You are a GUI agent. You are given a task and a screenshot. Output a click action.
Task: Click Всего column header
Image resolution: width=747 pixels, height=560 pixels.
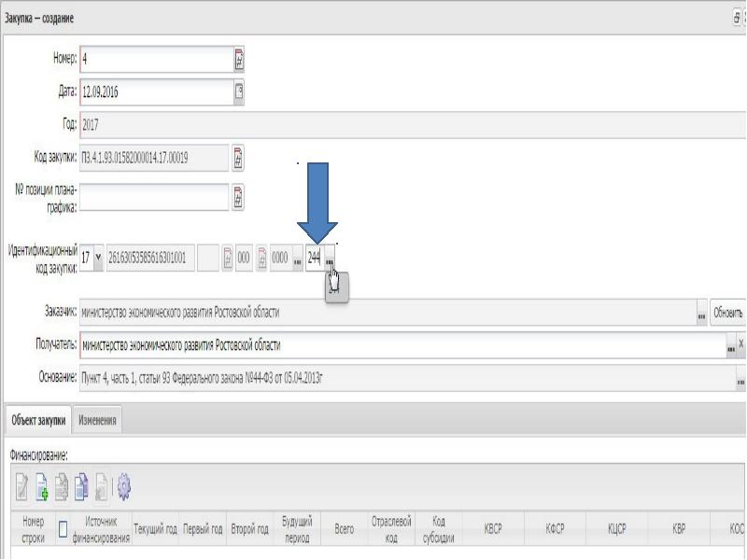click(x=344, y=529)
